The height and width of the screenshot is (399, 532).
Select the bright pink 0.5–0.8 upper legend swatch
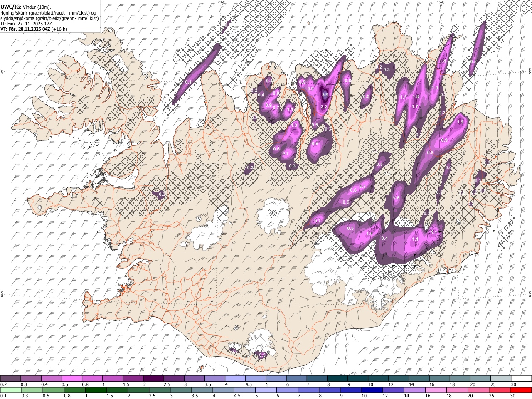click(71, 379)
